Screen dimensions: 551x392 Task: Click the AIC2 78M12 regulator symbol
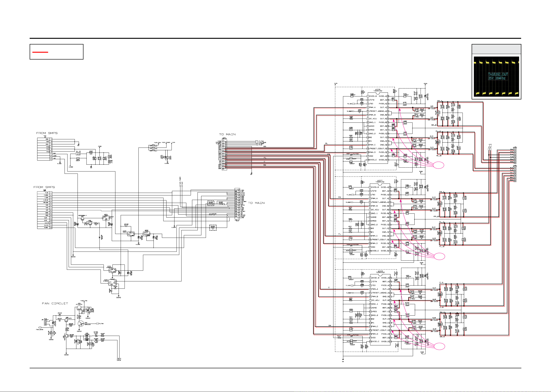click(x=131, y=234)
